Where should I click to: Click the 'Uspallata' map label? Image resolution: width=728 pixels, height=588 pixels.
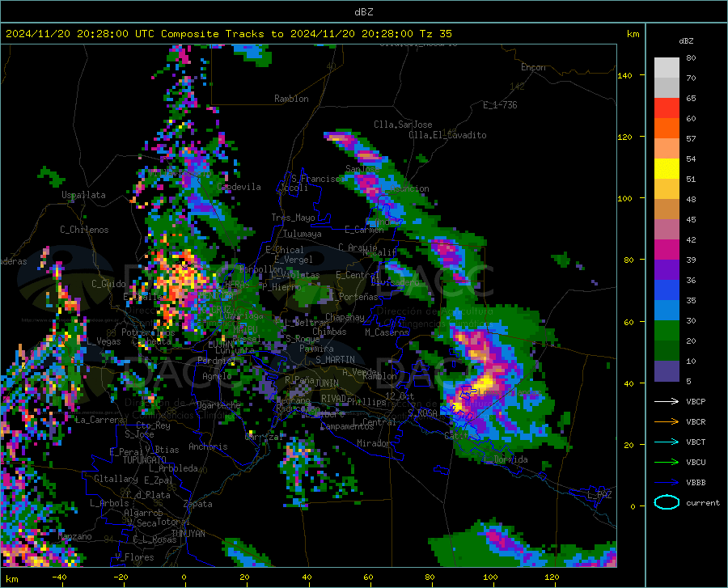pyautogui.click(x=83, y=195)
